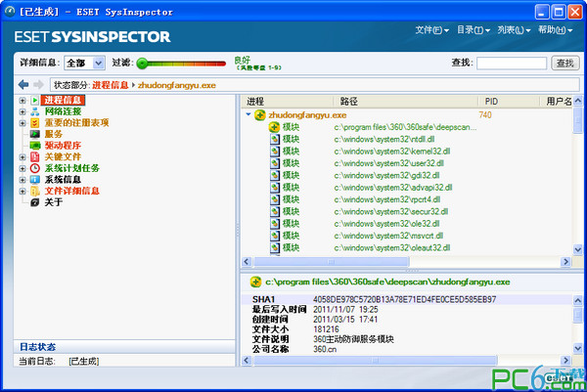The width and height of the screenshot is (587, 392).
Task: Click module icon for deepscan path row
Action: coord(274,127)
